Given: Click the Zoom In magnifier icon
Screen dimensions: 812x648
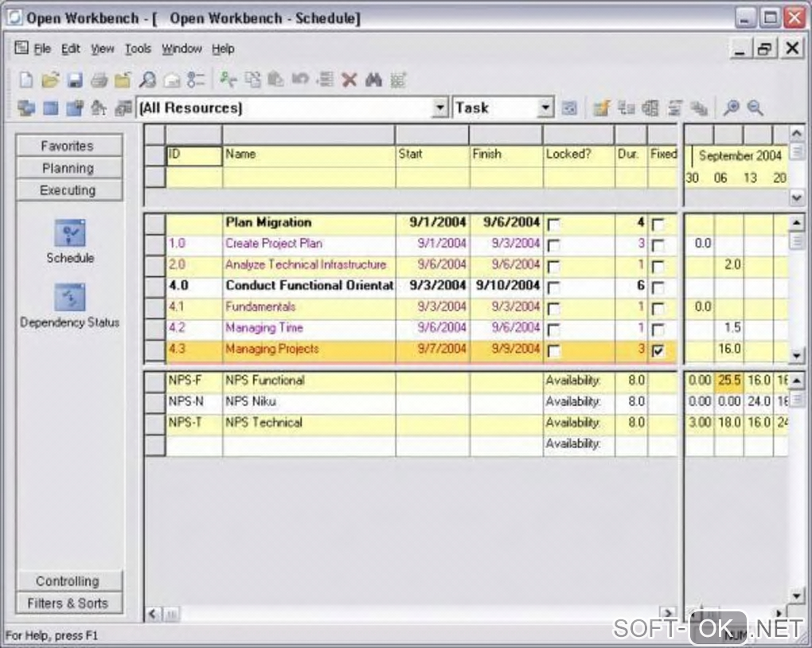Looking at the screenshot, I should (731, 107).
